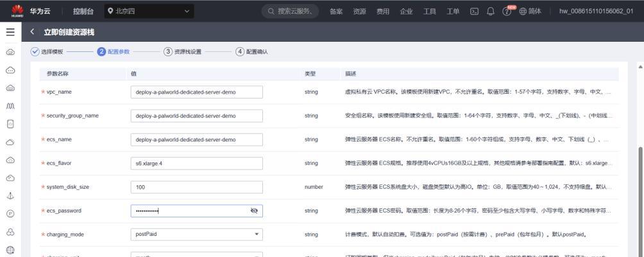Click the ecs_password description text

point(478,211)
